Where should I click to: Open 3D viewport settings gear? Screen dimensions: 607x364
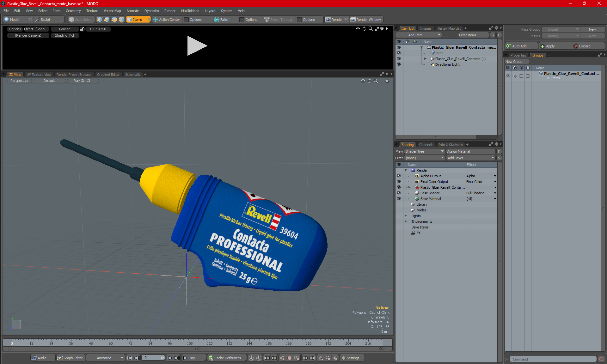tap(387, 81)
